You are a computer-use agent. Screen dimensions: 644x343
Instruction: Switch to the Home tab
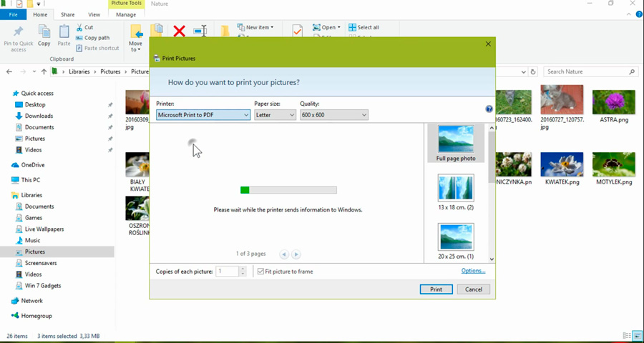pos(40,15)
